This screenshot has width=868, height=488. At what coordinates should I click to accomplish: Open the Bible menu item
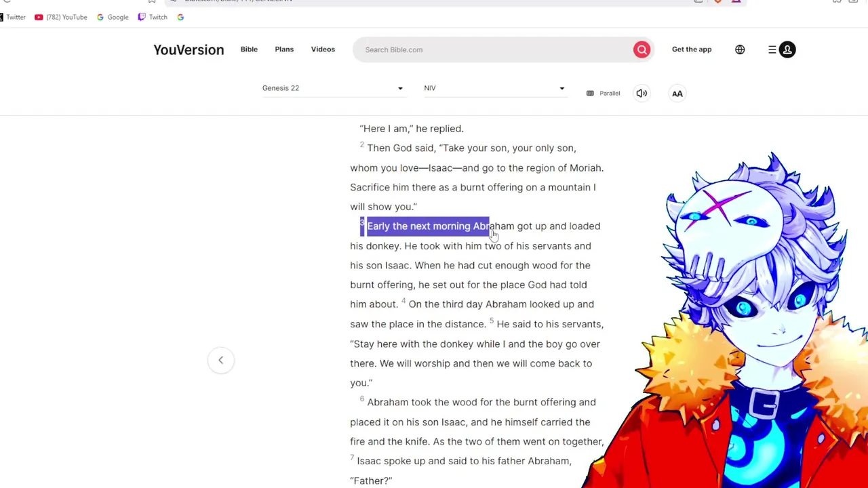pyautogui.click(x=249, y=49)
